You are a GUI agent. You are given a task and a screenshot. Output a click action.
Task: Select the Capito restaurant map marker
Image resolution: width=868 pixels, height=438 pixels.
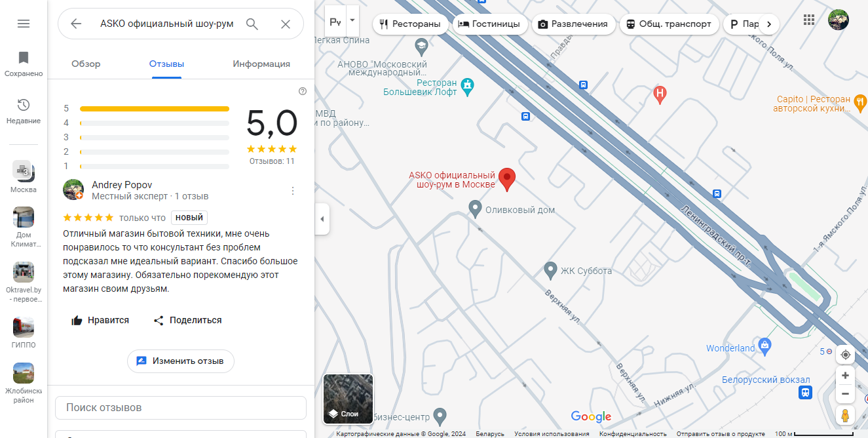point(861,102)
